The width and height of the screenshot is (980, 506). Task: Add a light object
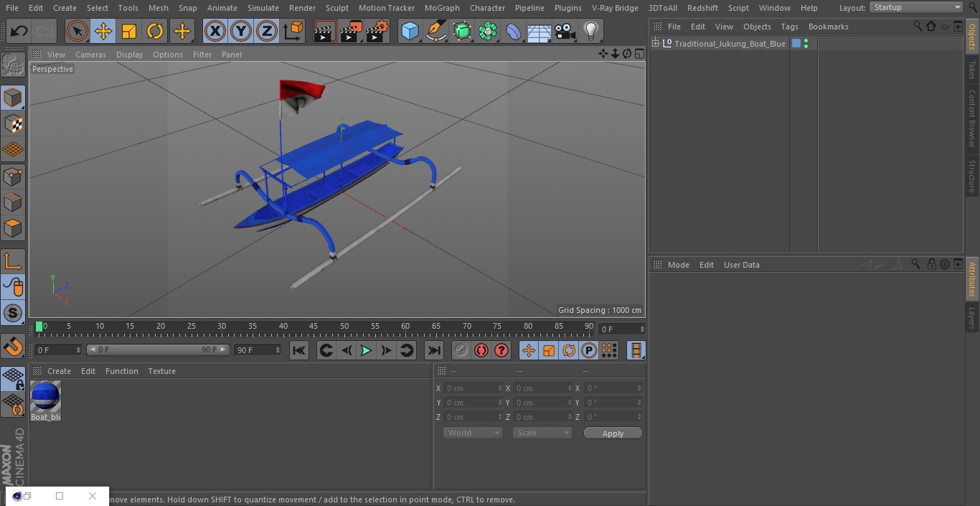click(590, 32)
